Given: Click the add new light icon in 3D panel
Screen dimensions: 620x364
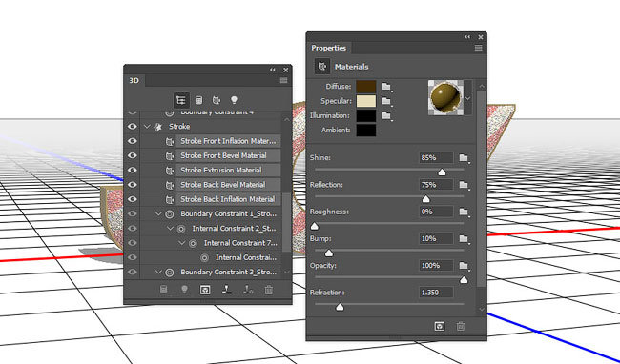Looking at the screenshot, I should point(184,290).
